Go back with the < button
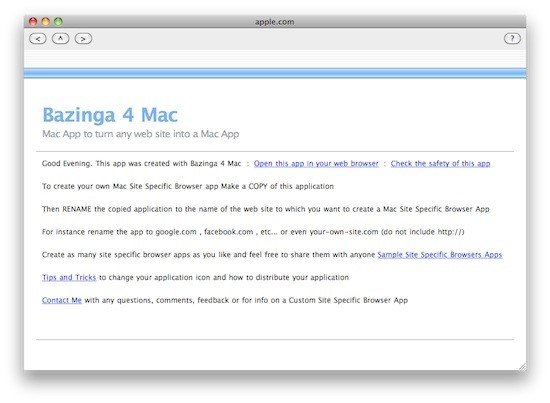 pyautogui.click(x=38, y=39)
